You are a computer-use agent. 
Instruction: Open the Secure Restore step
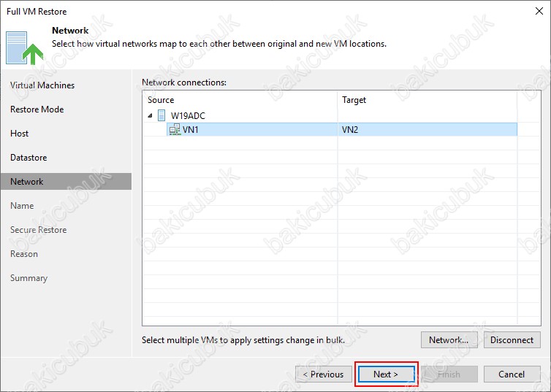coord(38,230)
